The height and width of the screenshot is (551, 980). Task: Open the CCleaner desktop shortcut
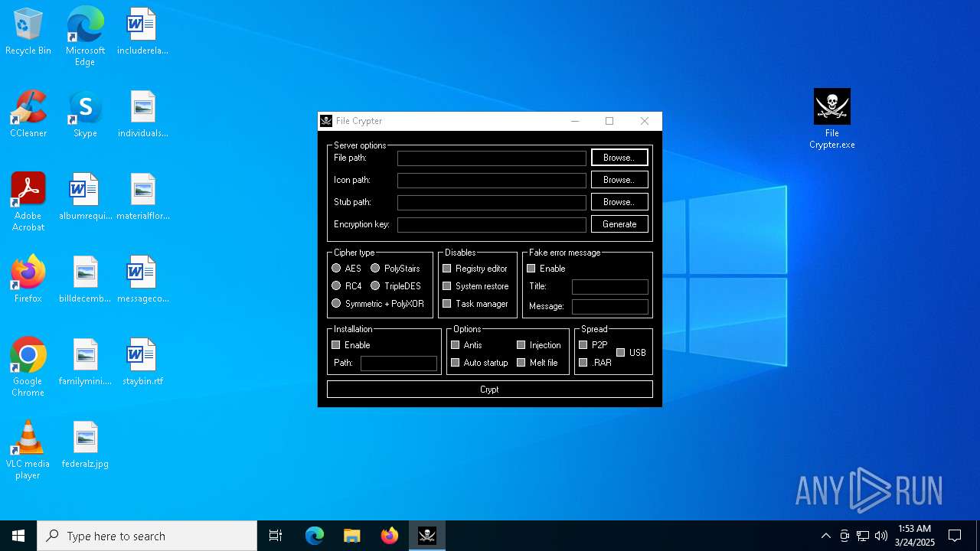tap(28, 114)
